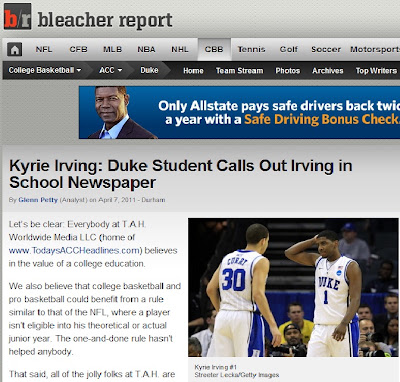Open the Top Writers page
The width and height of the screenshot is (400, 382).
(376, 71)
